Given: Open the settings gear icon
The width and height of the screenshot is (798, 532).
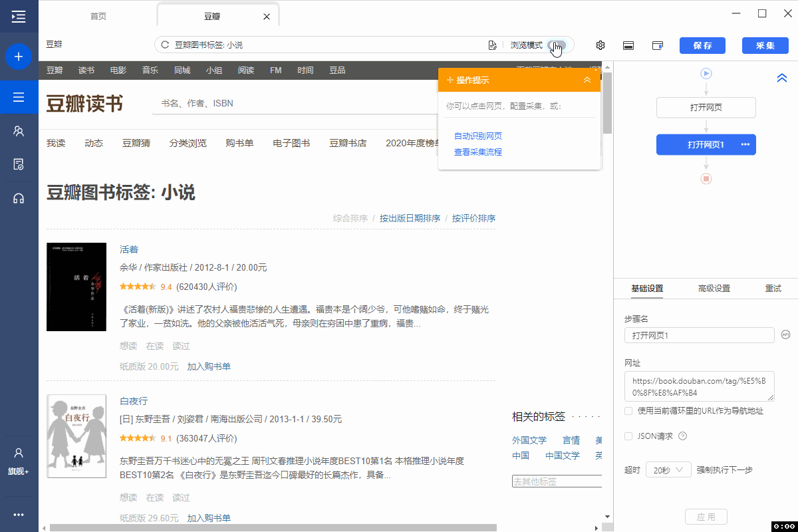Looking at the screenshot, I should 600,45.
